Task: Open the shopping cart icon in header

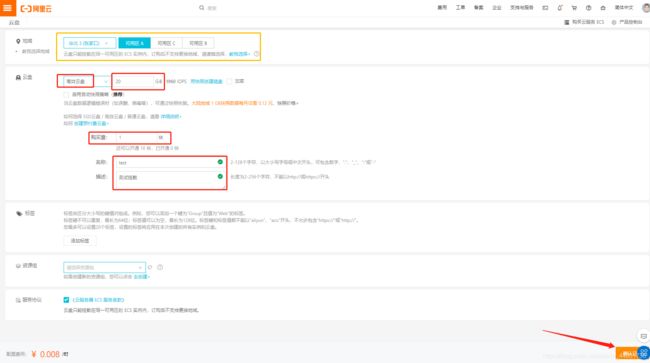Action: 574,8
